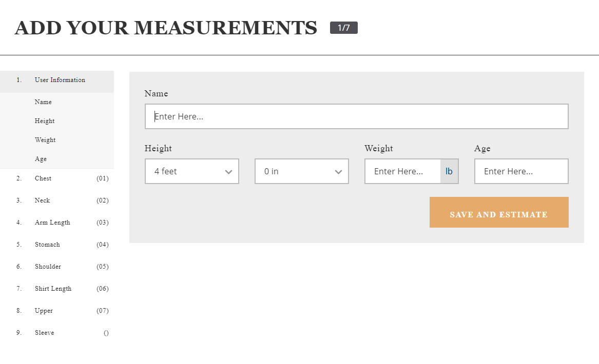Click Height sub-item in sidebar
This screenshot has height=364, width=599.
coord(45,121)
